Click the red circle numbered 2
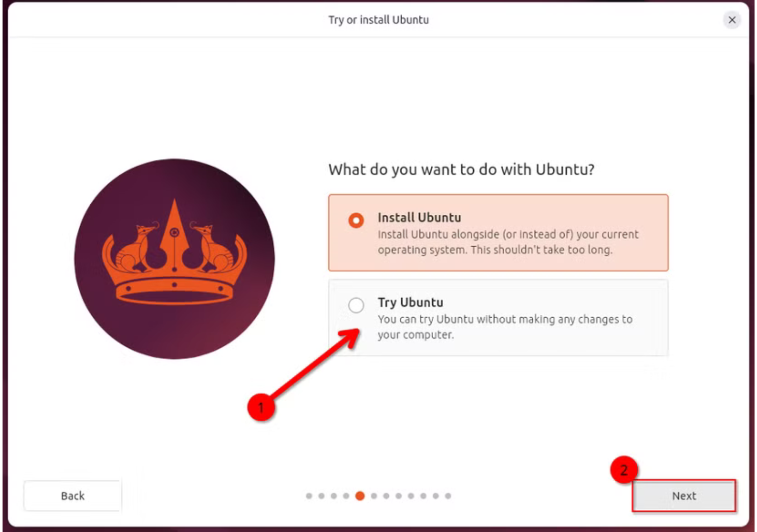The image size is (757, 532). pos(623,469)
